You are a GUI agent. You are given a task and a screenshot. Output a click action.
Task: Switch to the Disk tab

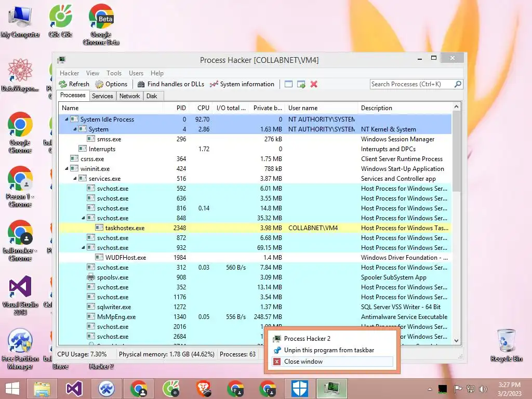152,96
